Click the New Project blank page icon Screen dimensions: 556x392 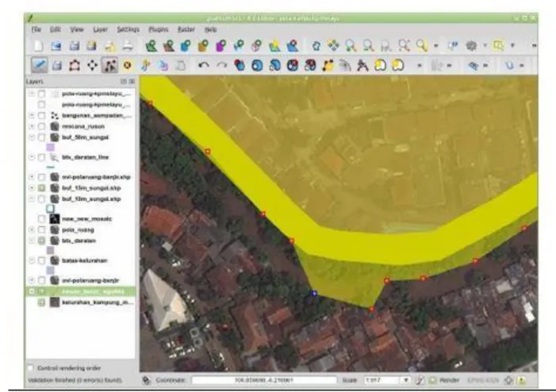[38, 46]
